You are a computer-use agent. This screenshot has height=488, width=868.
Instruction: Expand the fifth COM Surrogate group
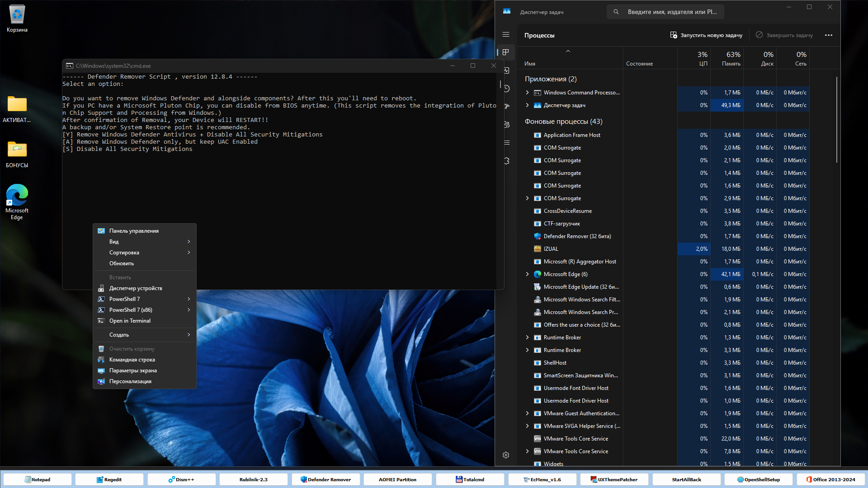[x=527, y=198]
